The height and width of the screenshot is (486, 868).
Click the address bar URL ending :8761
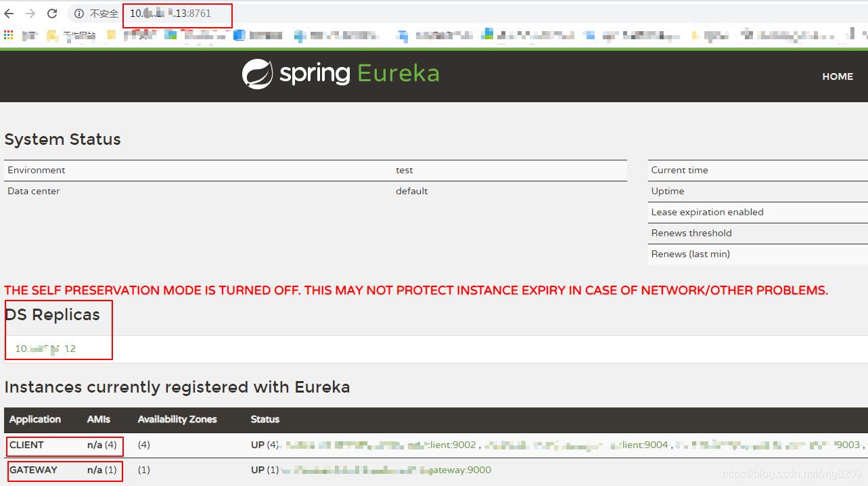[170, 14]
